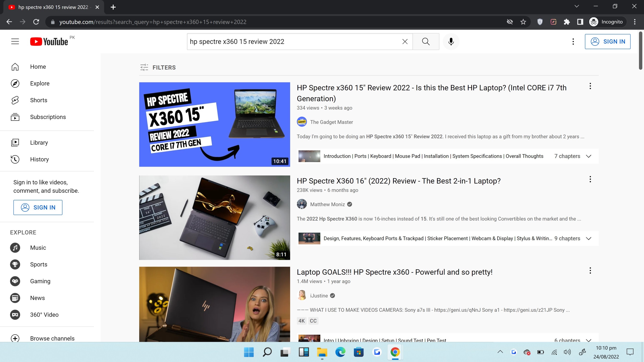Open YouTube settings three-dot menu
Viewport: 644px width, 362px height.
(x=573, y=41)
